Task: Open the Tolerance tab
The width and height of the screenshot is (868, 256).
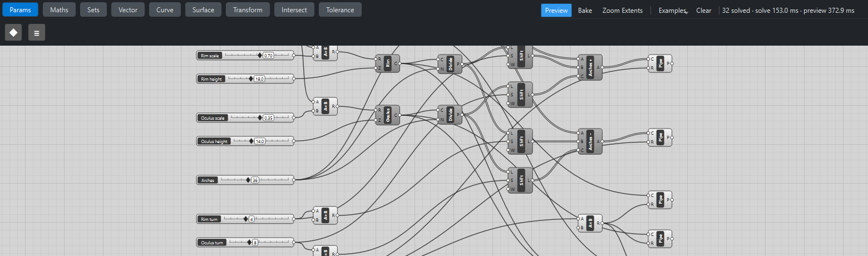Action: (x=340, y=10)
